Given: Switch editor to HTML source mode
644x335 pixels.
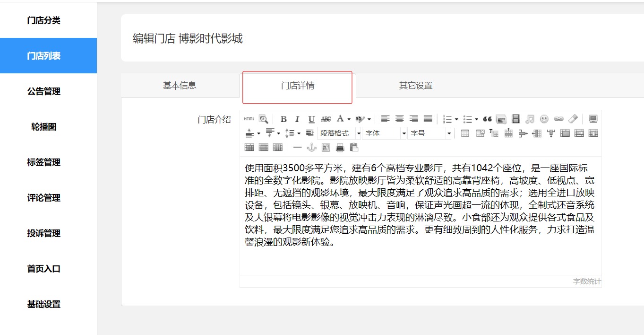Looking at the screenshot, I should point(249,119).
